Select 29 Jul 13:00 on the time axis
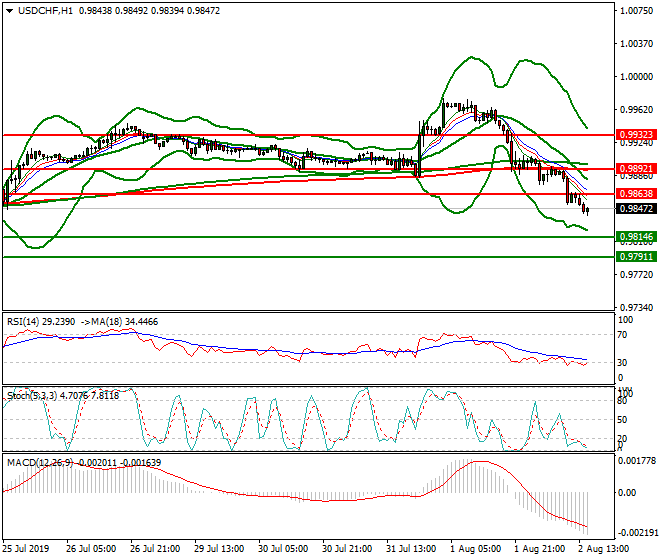 click(220, 549)
